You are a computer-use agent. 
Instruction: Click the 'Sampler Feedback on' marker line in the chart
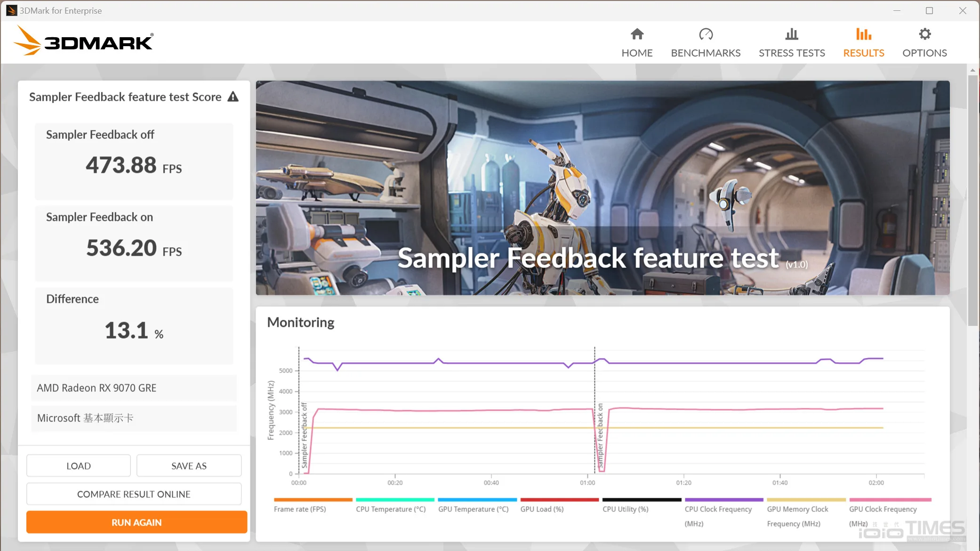594,410
